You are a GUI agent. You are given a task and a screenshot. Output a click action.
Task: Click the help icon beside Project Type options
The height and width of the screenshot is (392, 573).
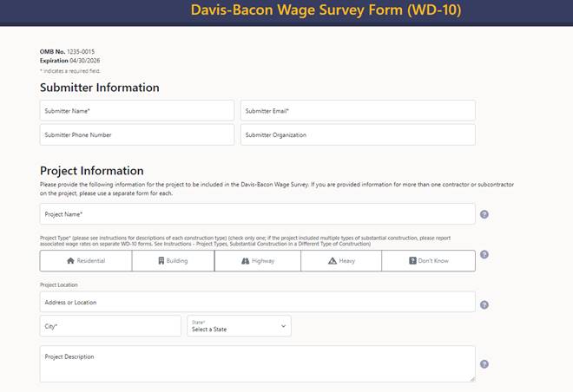[x=484, y=255]
